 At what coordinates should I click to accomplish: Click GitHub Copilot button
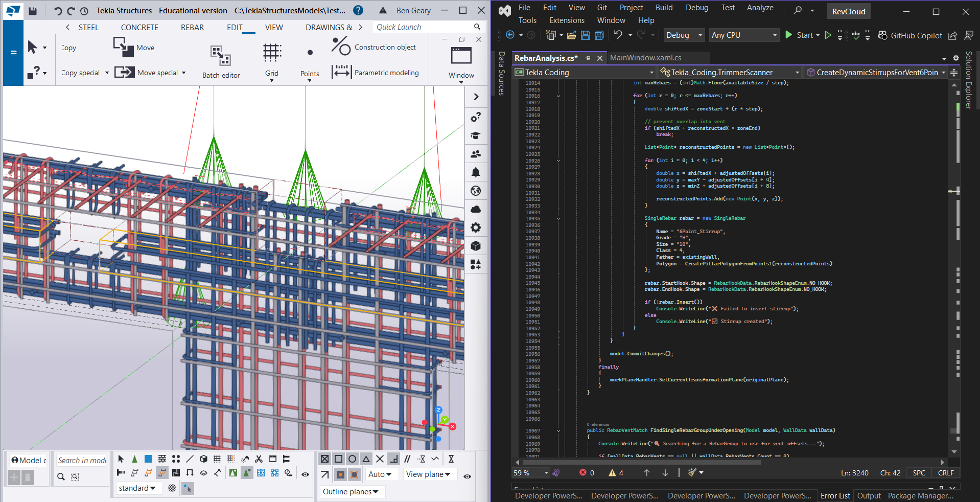click(x=910, y=35)
